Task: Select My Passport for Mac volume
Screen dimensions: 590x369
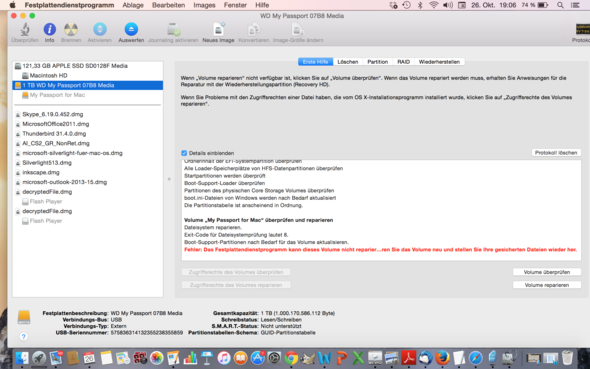Action: 88,95
